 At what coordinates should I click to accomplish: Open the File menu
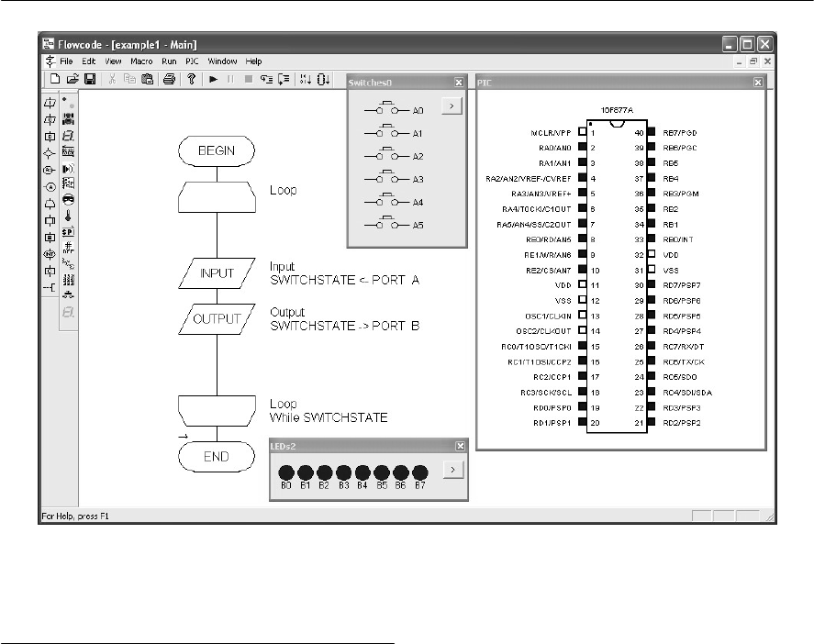click(66, 61)
